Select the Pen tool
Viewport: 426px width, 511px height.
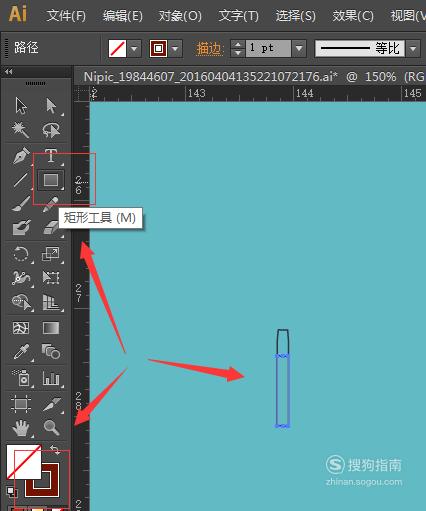pos(21,156)
